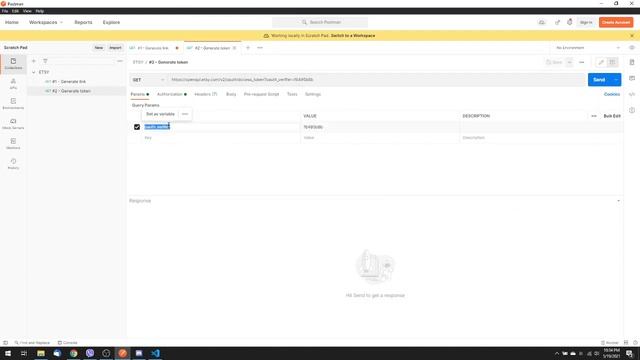Open the Mock Servers sidebar panel
This screenshot has width=640, height=360.
pyautogui.click(x=13, y=124)
